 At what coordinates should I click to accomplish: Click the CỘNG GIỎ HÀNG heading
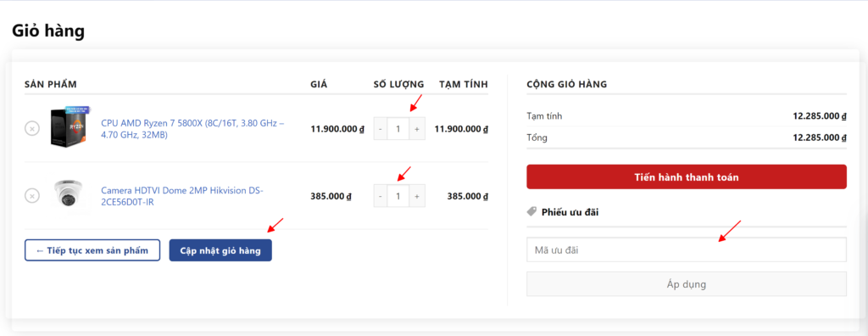tap(567, 84)
